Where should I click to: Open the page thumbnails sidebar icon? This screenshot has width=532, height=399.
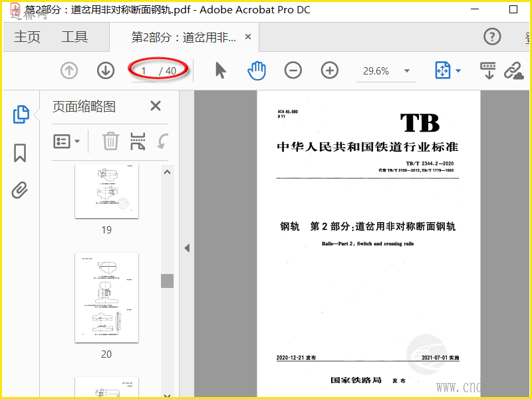(x=21, y=114)
